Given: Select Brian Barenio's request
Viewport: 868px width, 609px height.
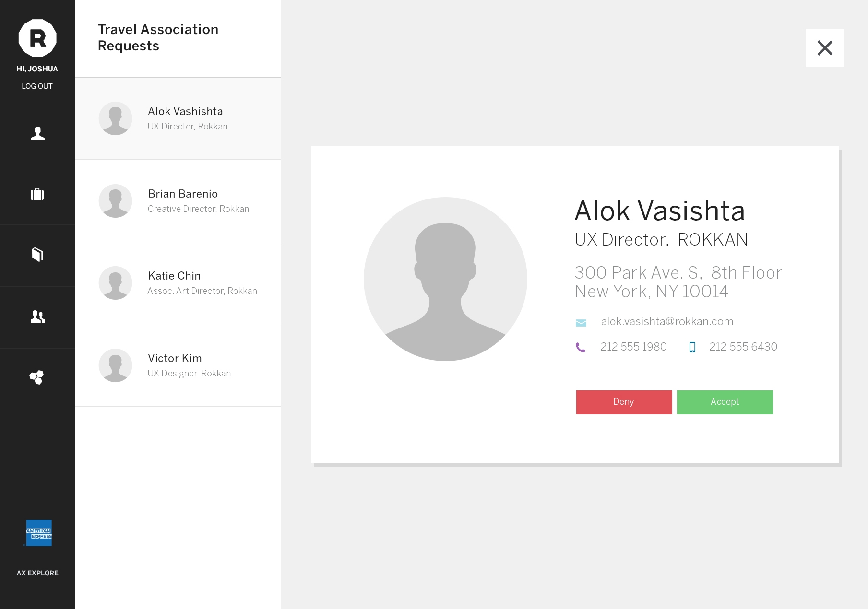Looking at the screenshot, I should pyautogui.click(x=178, y=201).
